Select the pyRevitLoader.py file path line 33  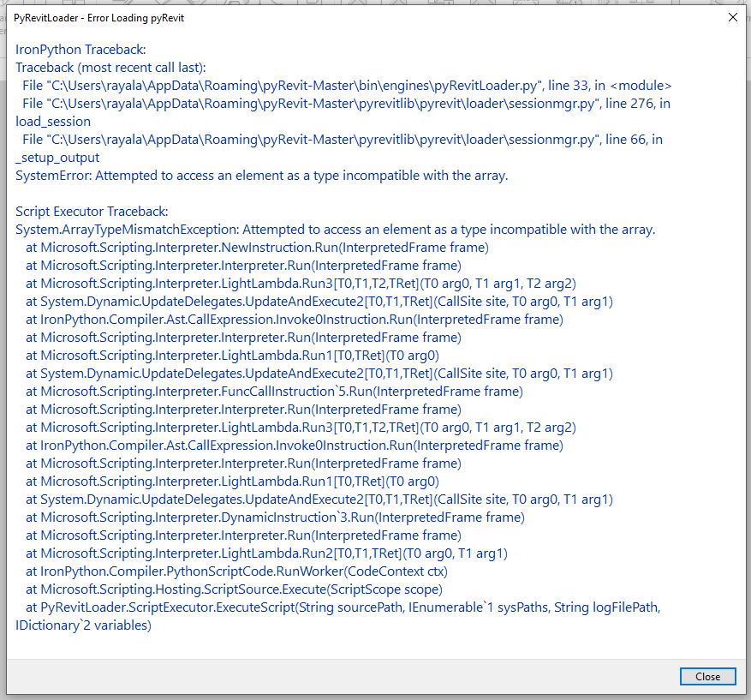[343, 85]
